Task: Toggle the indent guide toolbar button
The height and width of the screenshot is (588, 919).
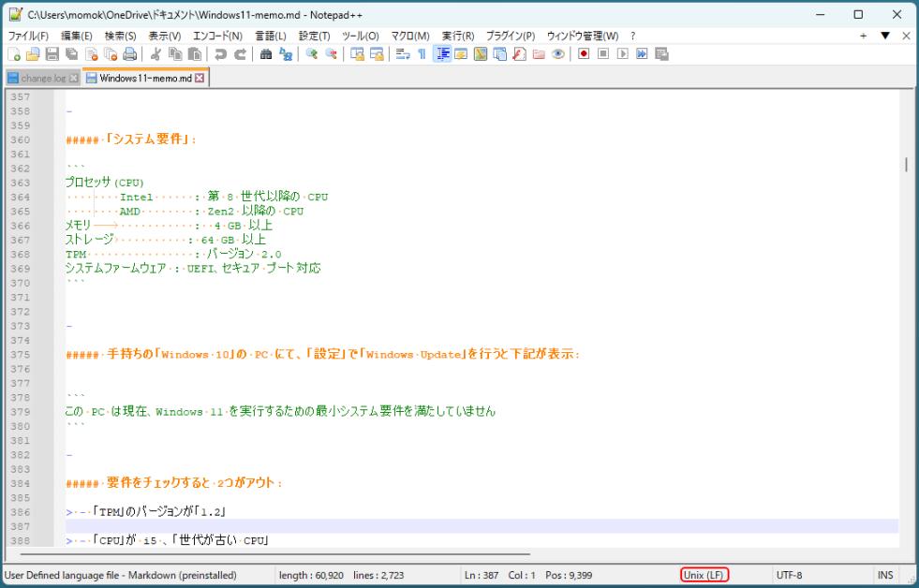Action: tap(442, 54)
